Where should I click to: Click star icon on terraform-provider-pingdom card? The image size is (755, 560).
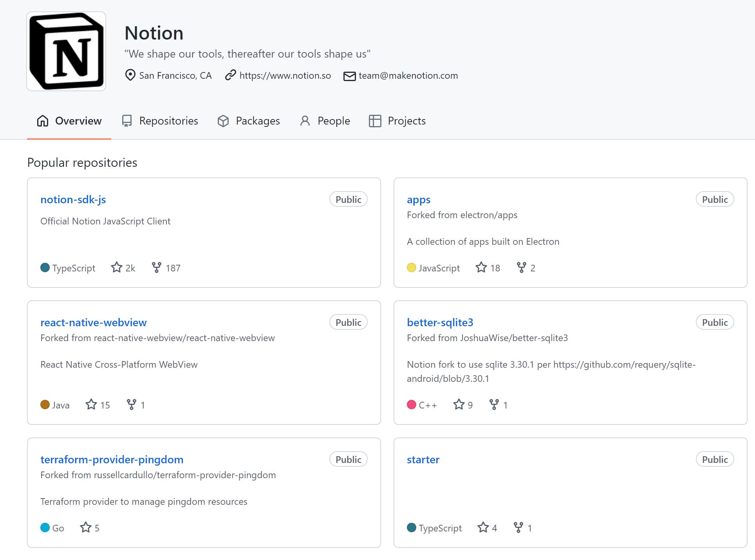coord(85,527)
